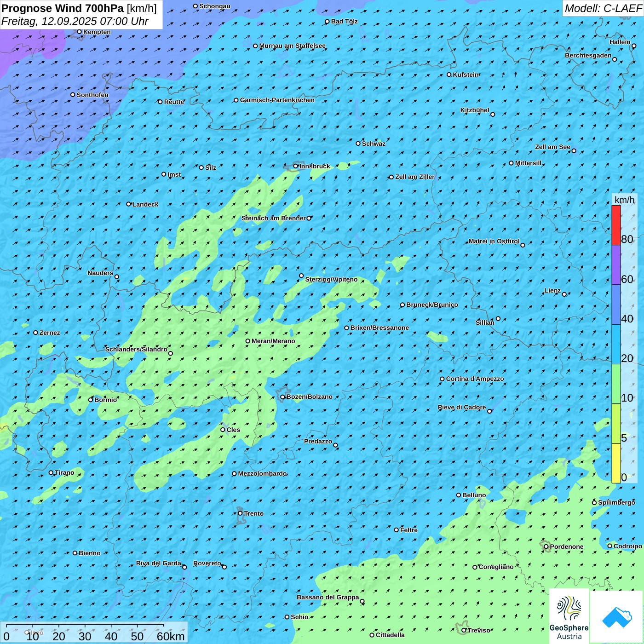Click the GeoSphere Austria logo
Image resolution: width=644 pixels, height=644 pixels.
coord(569,616)
